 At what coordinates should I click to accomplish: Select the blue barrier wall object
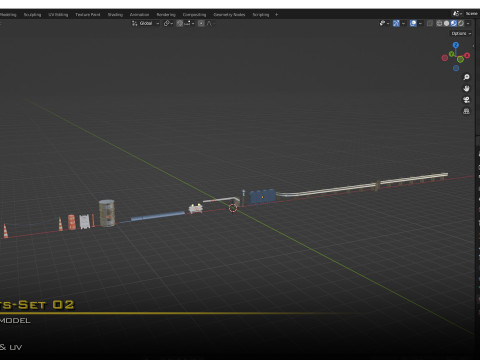pyautogui.click(x=262, y=196)
